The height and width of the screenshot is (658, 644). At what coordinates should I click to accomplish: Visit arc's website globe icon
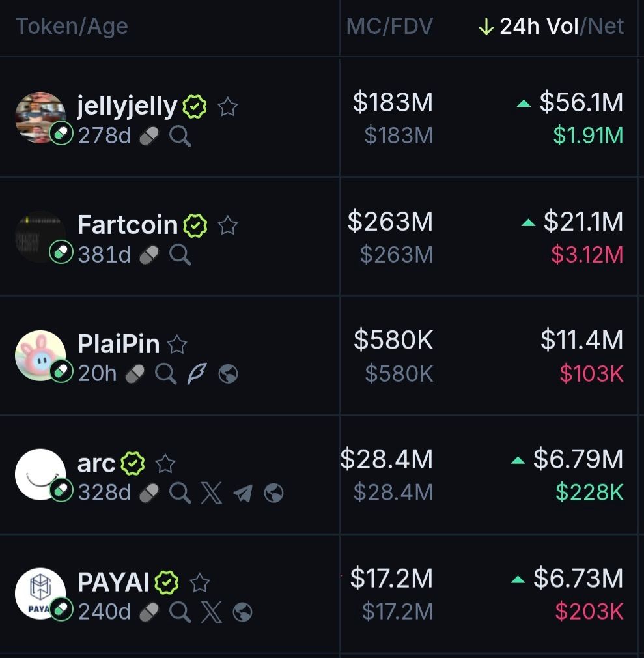point(273,493)
